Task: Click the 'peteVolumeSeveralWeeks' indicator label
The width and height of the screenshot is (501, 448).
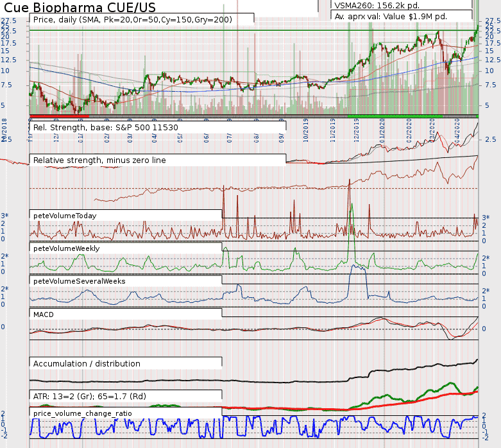Action: tap(80, 281)
